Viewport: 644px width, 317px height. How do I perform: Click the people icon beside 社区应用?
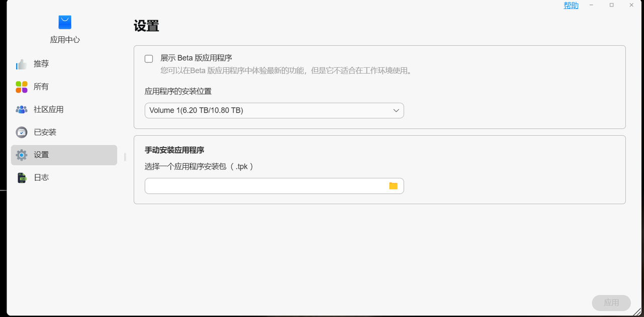(21, 110)
